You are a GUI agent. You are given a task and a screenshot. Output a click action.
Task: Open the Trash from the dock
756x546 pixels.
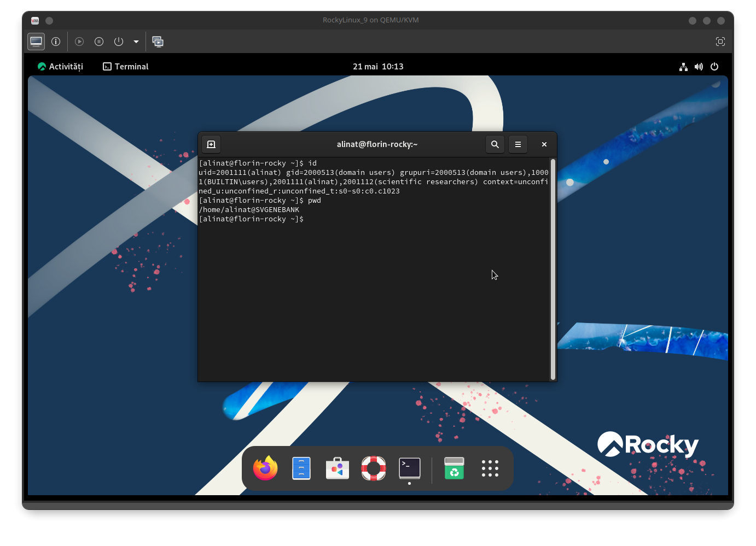pos(454,468)
